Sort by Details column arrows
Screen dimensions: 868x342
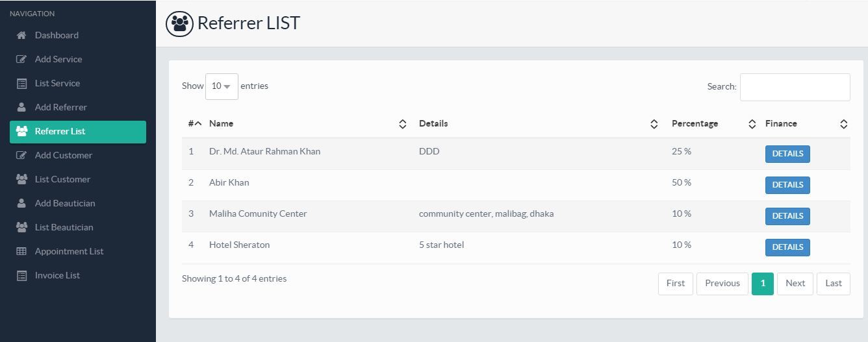(x=654, y=124)
